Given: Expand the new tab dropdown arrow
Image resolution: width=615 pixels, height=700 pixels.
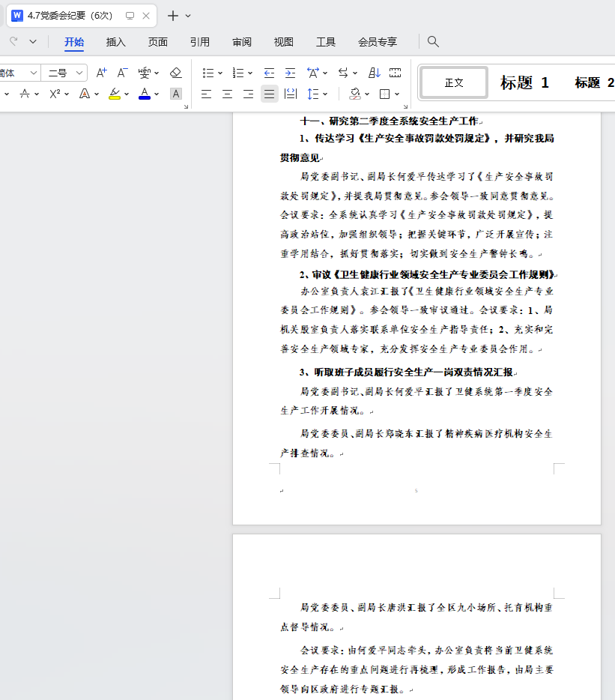Looking at the screenshot, I should tap(188, 16).
